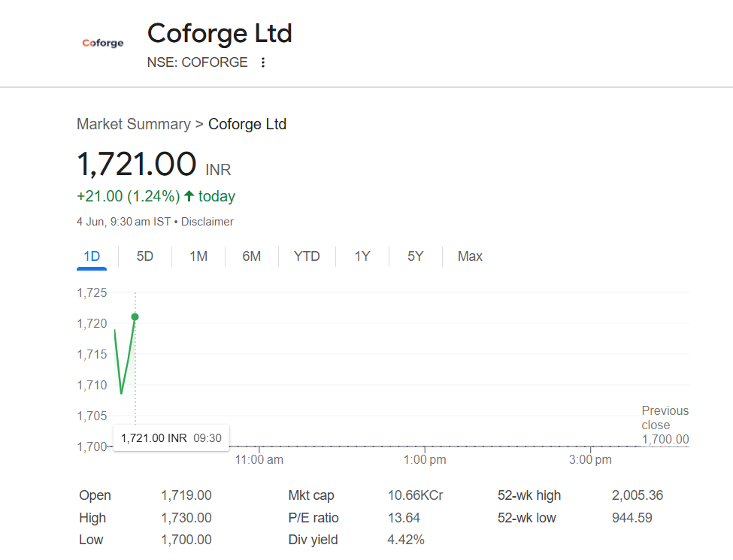Show the 1Y price chart
733x560 pixels.
tap(362, 256)
